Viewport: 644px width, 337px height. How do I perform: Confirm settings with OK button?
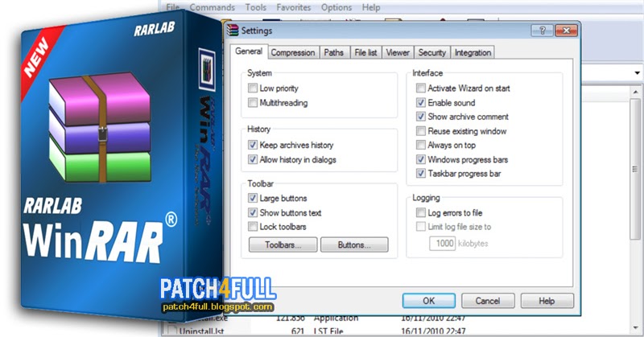pos(429,301)
